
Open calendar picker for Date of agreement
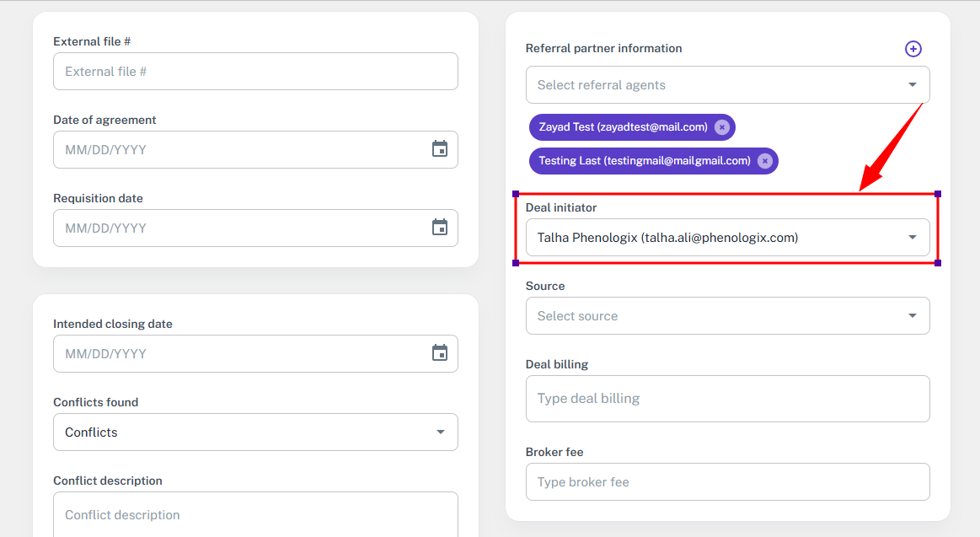pos(439,149)
